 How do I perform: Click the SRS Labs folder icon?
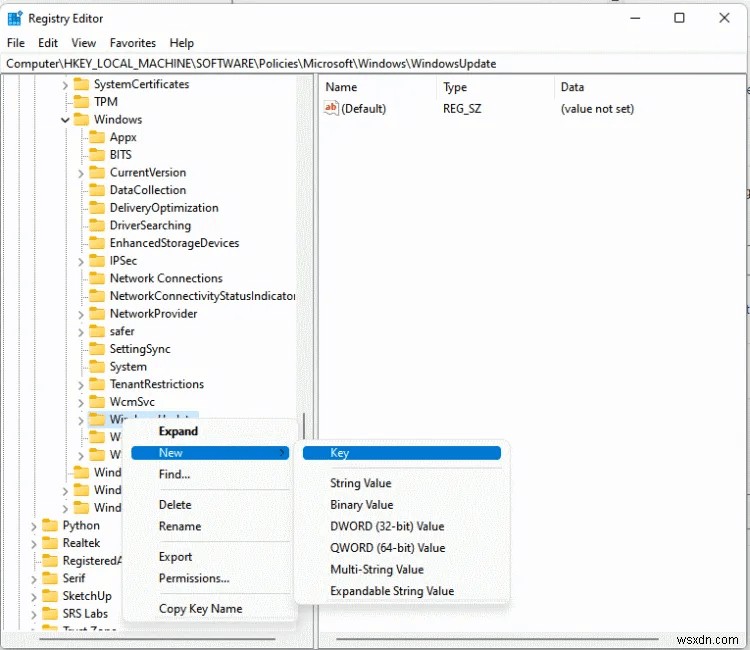click(50, 614)
